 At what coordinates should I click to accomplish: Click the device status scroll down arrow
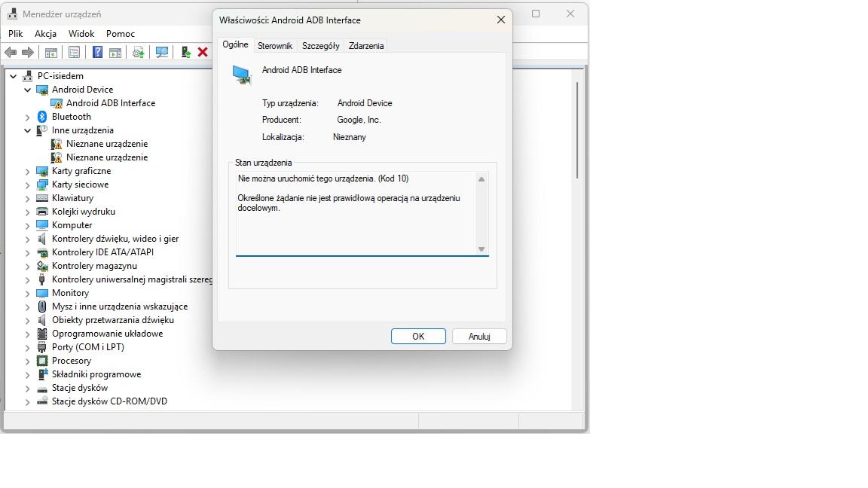(x=481, y=249)
